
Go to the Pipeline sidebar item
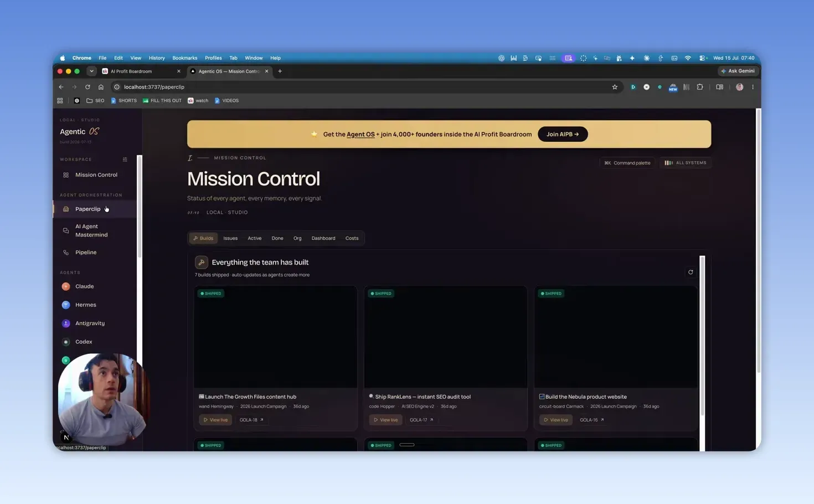pos(95,253)
